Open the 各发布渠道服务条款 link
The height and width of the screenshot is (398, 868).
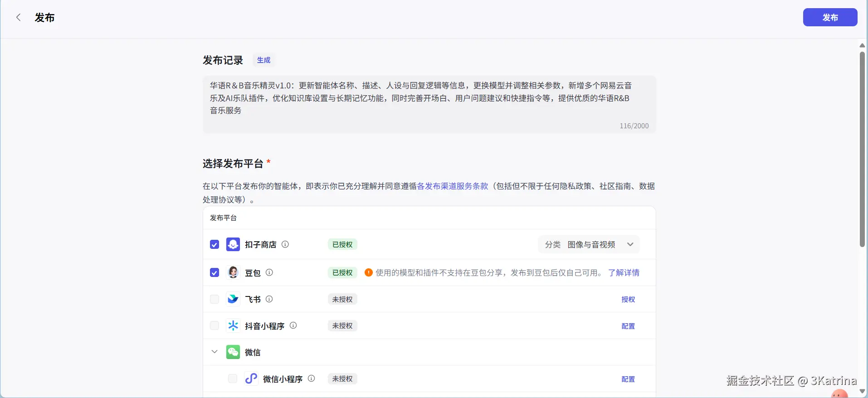click(452, 186)
